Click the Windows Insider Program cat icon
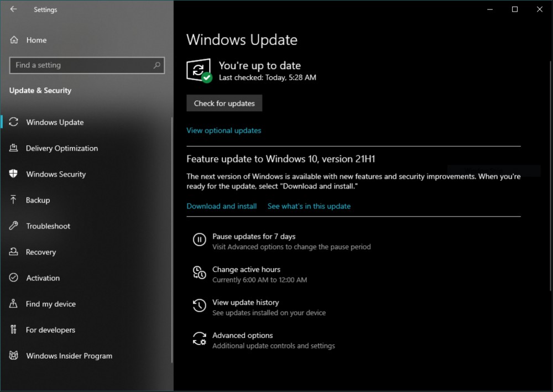Viewport: 553px width, 392px height. 13,356
